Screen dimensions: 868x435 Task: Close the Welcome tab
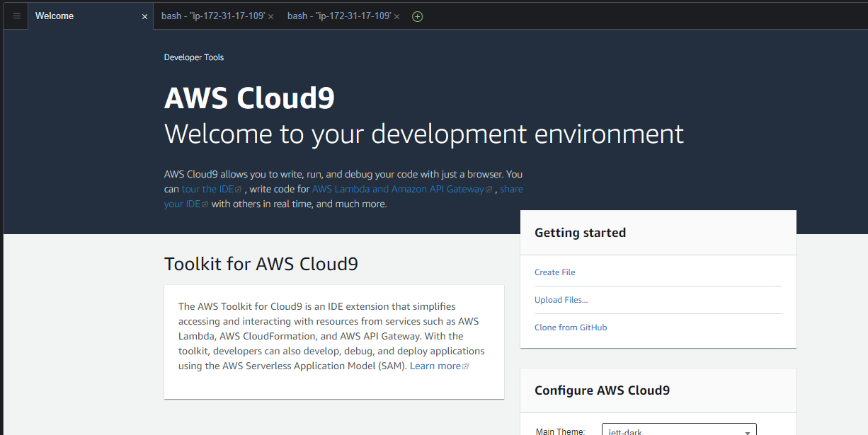[145, 16]
